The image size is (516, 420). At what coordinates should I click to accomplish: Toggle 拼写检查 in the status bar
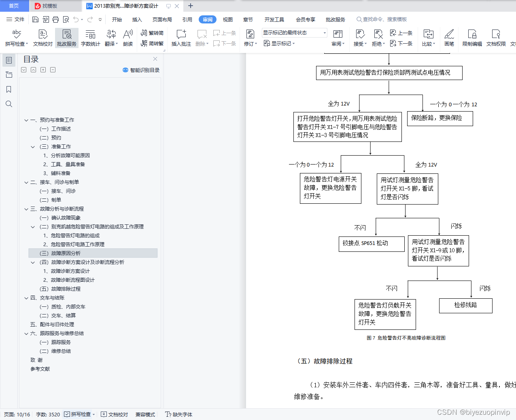(x=79, y=414)
